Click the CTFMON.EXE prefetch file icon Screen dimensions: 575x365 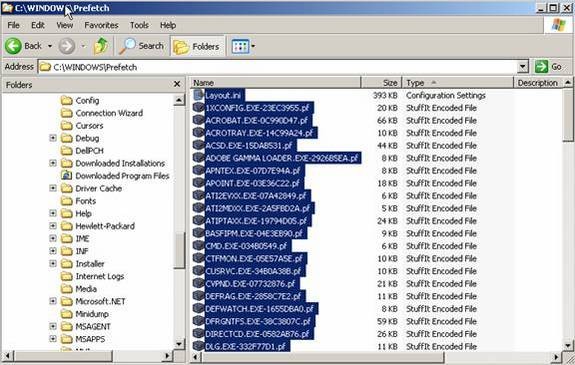pos(198,258)
